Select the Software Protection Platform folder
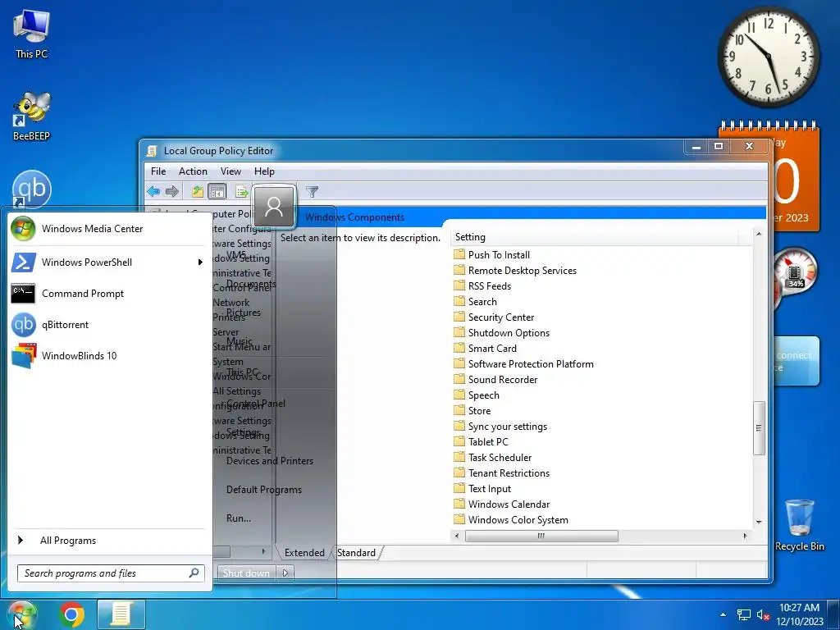 [523, 363]
